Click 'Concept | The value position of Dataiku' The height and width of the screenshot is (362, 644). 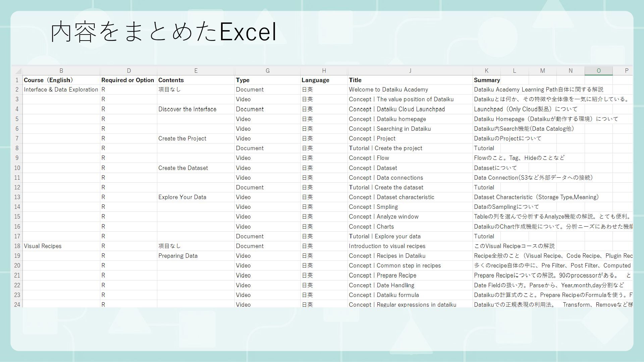pyautogui.click(x=410, y=99)
